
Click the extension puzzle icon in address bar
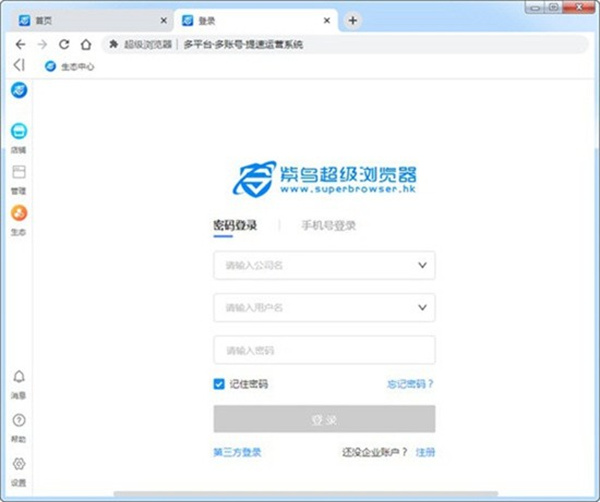[113, 44]
